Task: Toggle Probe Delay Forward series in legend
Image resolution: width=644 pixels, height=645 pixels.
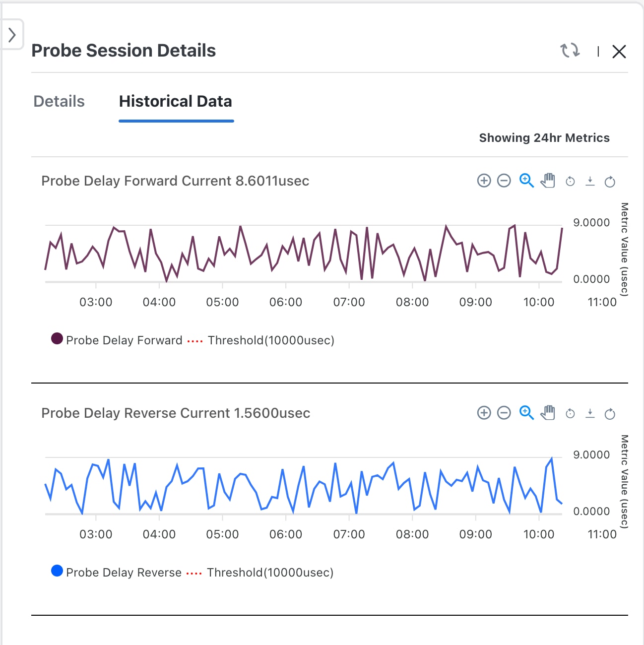Action: [117, 340]
